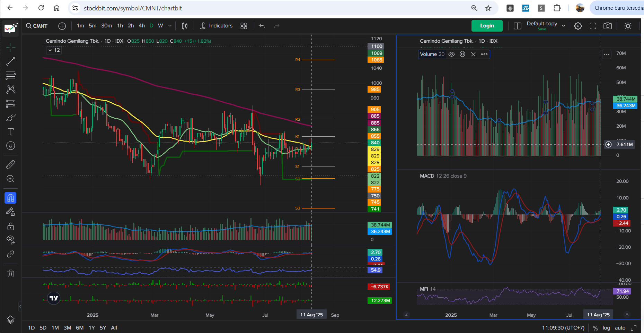This screenshot has height=333, width=644.
Task: Click the MACD 12 26 close 9 label
Action: pyautogui.click(x=443, y=176)
